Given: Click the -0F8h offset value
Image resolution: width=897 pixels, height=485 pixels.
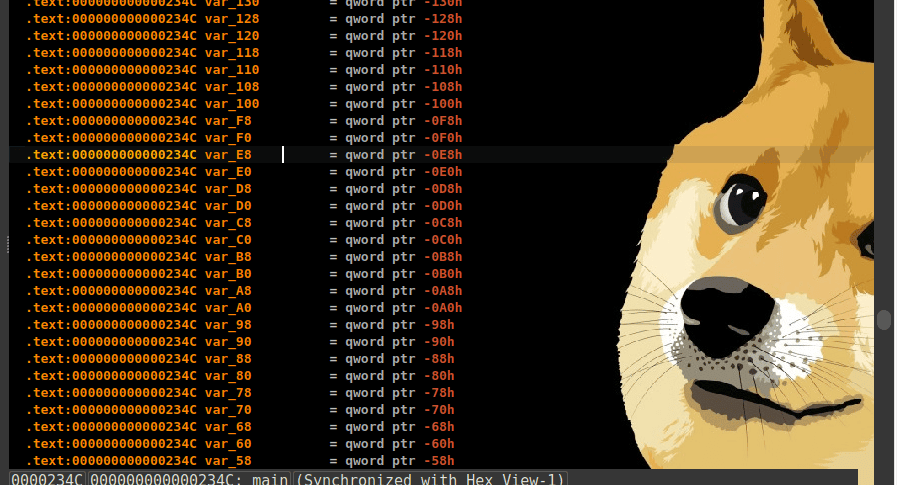Looking at the screenshot, I should [443, 121].
